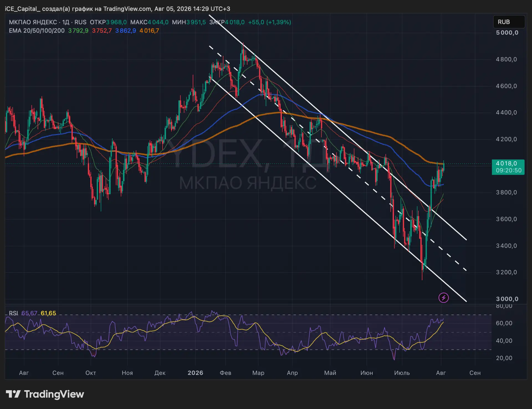Click the 4800,0 price axis label
532x409 pixels.
click(507, 59)
